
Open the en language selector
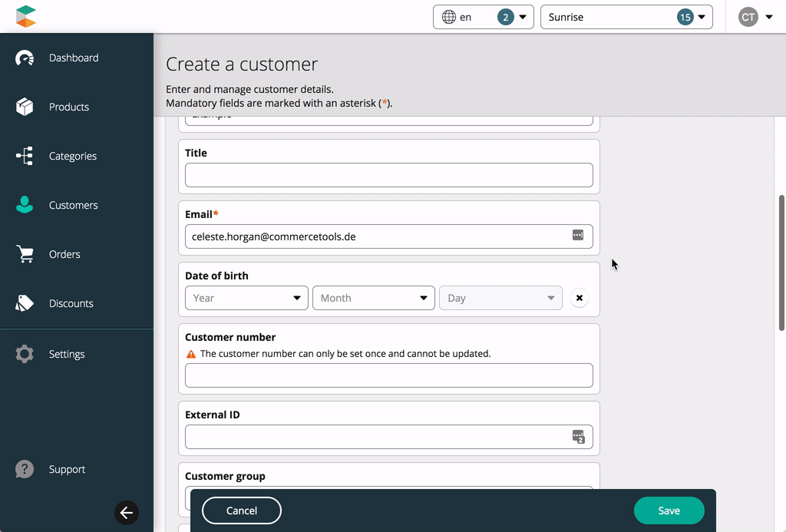coord(483,17)
